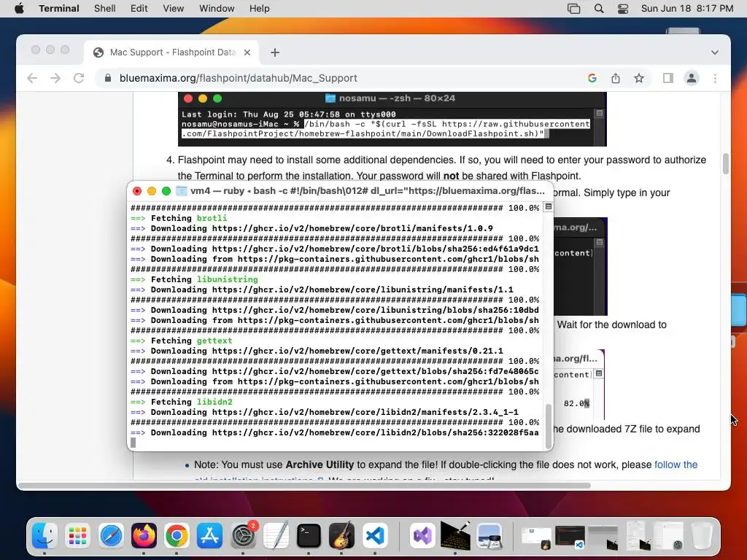Open the Chrome profile avatar menu
The width and height of the screenshot is (747, 560).
[x=692, y=78]
